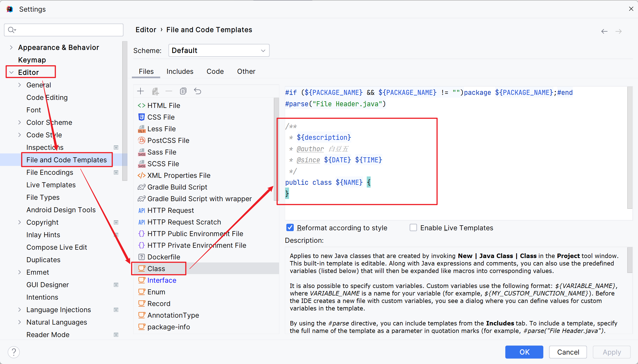
Task: Switch to the Other tab
Action: point(246,72)
